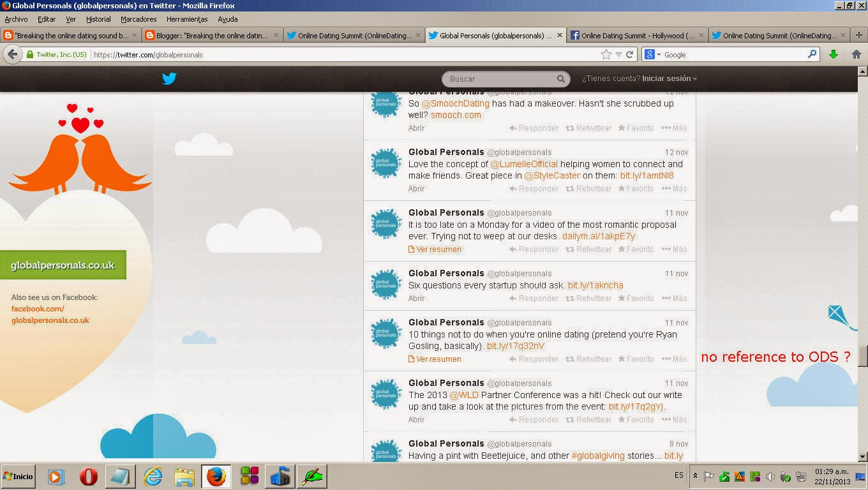The height and width of the screenshot is (490, 868).
Task: Mark the Ryan Gosling tweet as Favorito
Action: 636,359
